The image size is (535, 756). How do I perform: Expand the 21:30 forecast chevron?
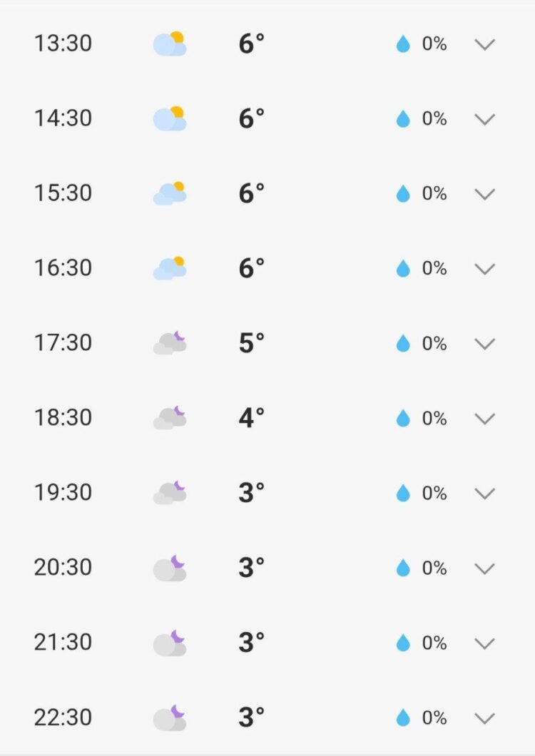(x=485, y=643)
